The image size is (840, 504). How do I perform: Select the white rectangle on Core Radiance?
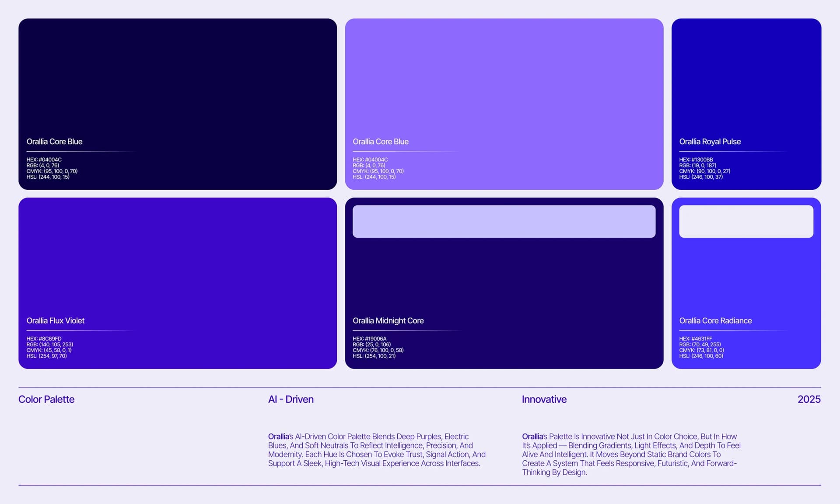click(746, 221)
